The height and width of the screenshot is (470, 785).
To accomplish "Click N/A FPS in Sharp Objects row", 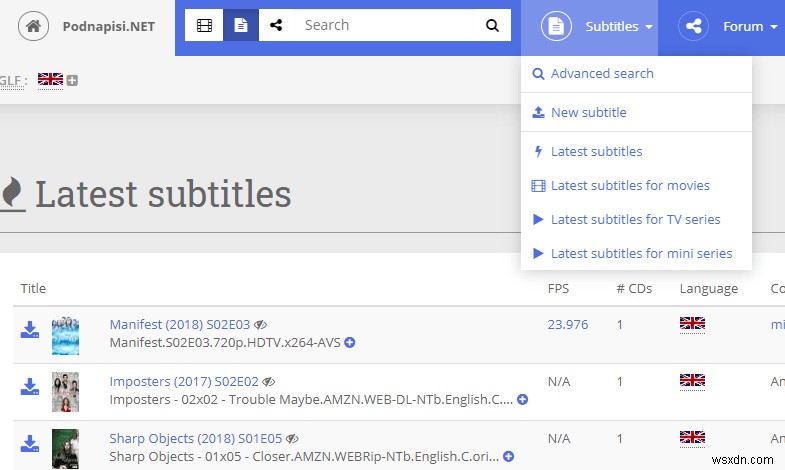I will (x=559, y=439).
